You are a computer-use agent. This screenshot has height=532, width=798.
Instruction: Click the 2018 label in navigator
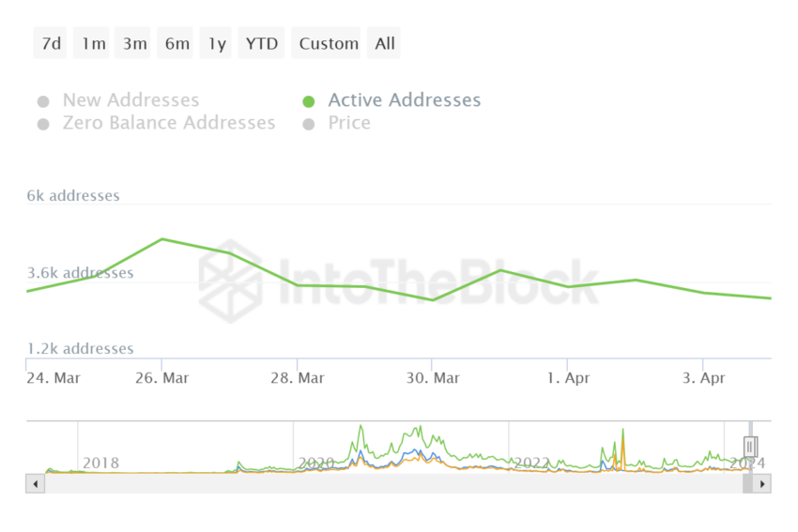(x=101, y=463)
